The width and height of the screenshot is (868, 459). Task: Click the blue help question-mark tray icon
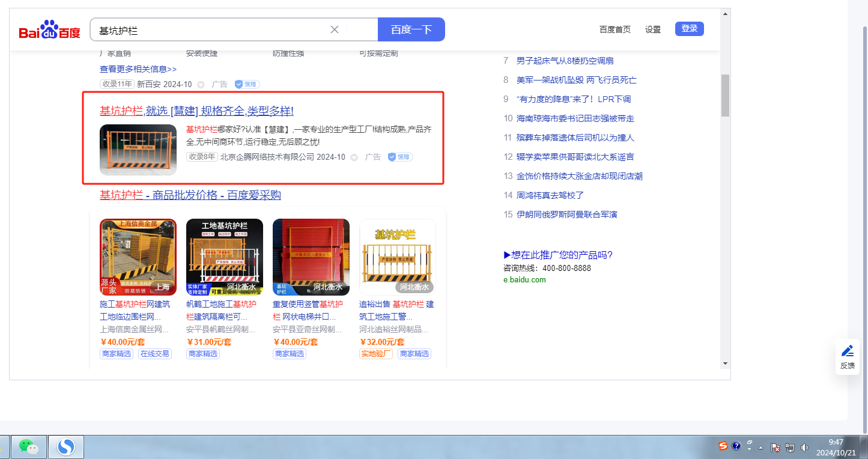pos(736,446)
